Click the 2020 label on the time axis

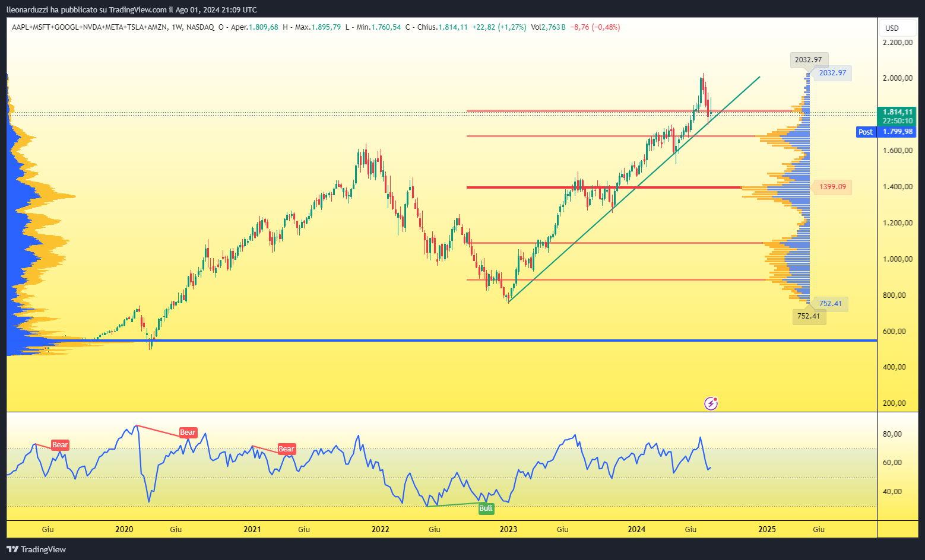124,529
